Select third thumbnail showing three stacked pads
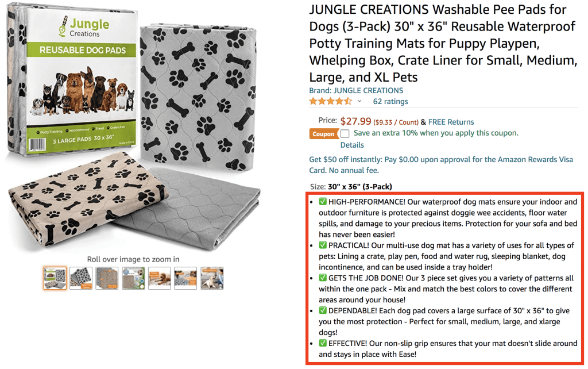588x369 pixels. [x=107, y=278]
